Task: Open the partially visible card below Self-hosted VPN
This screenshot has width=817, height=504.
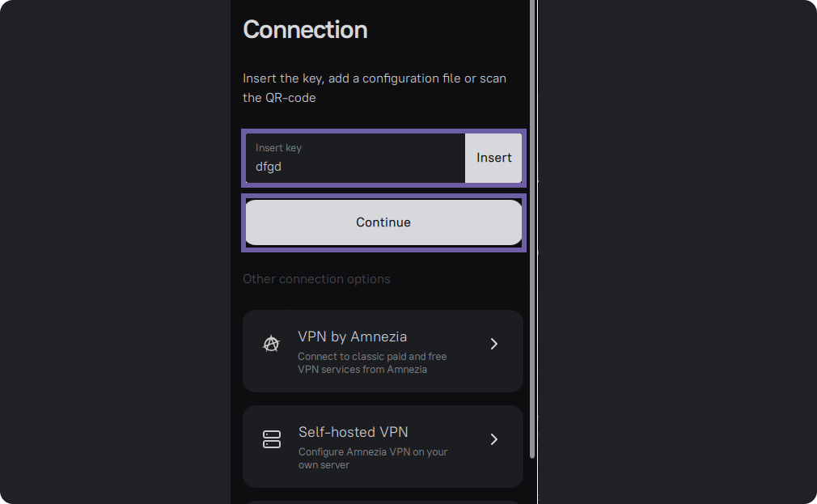Action: pyautogui.click(x=383, y=502)
